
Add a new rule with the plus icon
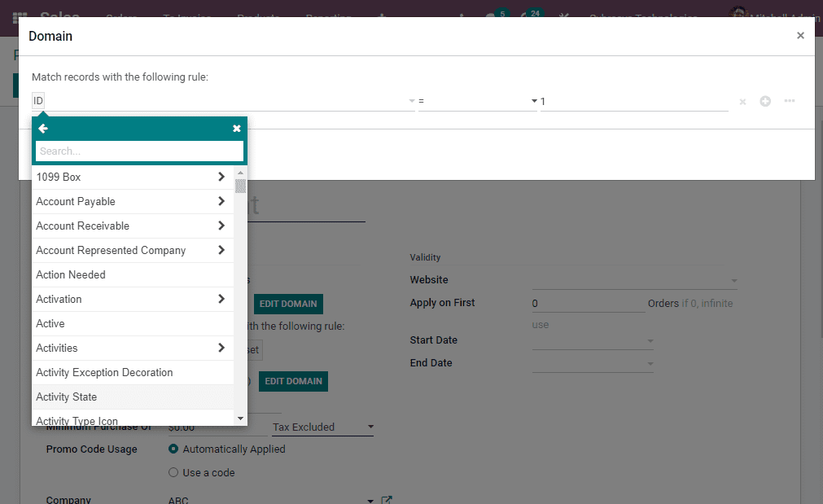[x=764, y=101]
